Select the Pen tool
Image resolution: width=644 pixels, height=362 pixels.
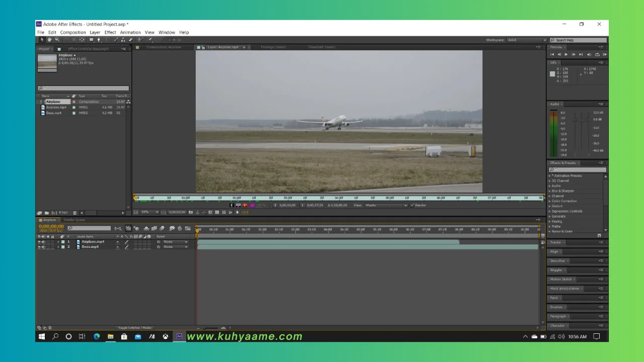[99, 40]
